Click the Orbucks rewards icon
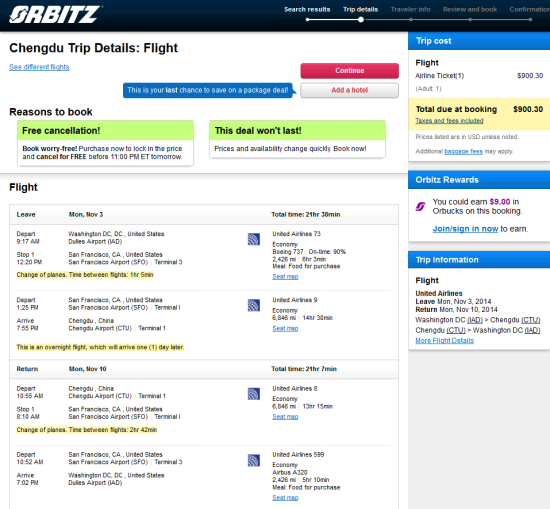Image resolution: width=550 pixels, height=509 pixels. (x=420, y=206)
